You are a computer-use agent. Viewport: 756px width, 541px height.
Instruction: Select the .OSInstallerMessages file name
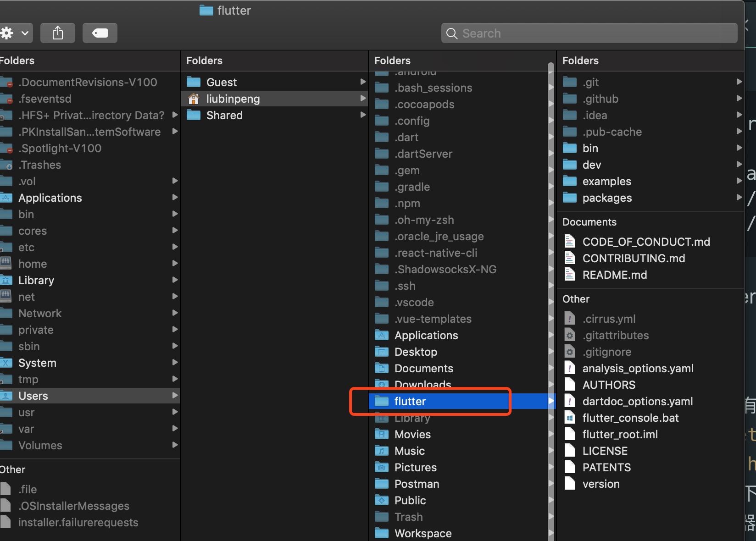pyautogui.click(x=74, y=506)
